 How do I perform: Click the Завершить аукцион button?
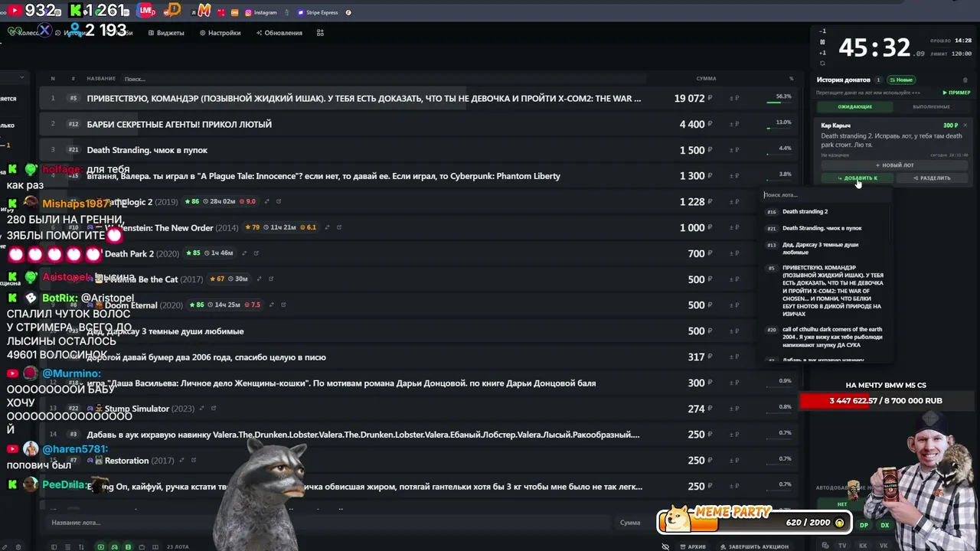[x=753, y=547]
